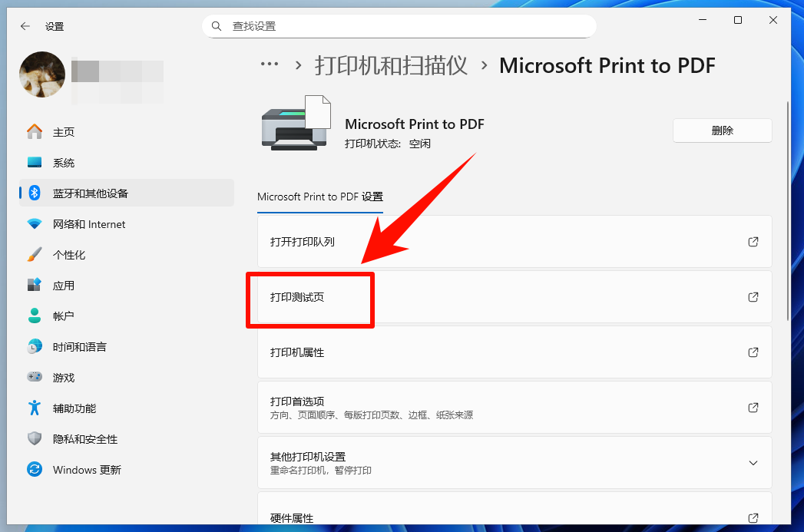Click the shield icon for 隐私和安全性

pos(35,438)
